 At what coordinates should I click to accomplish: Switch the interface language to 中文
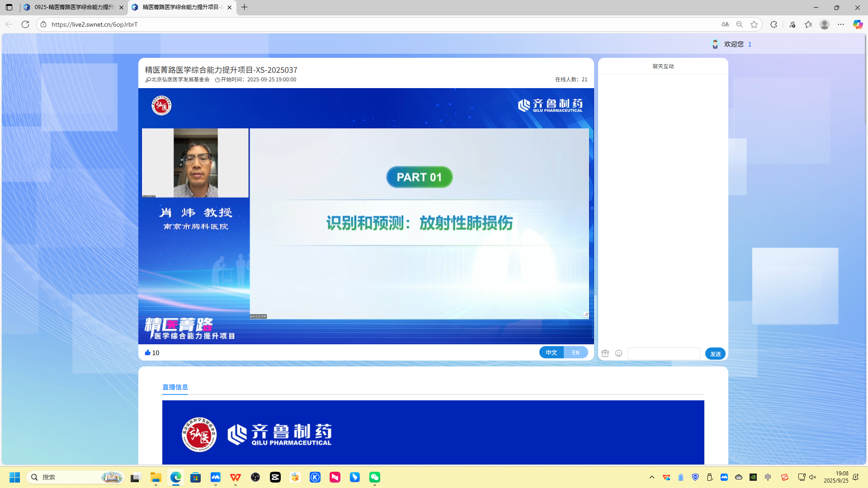(x=551, y=352)
